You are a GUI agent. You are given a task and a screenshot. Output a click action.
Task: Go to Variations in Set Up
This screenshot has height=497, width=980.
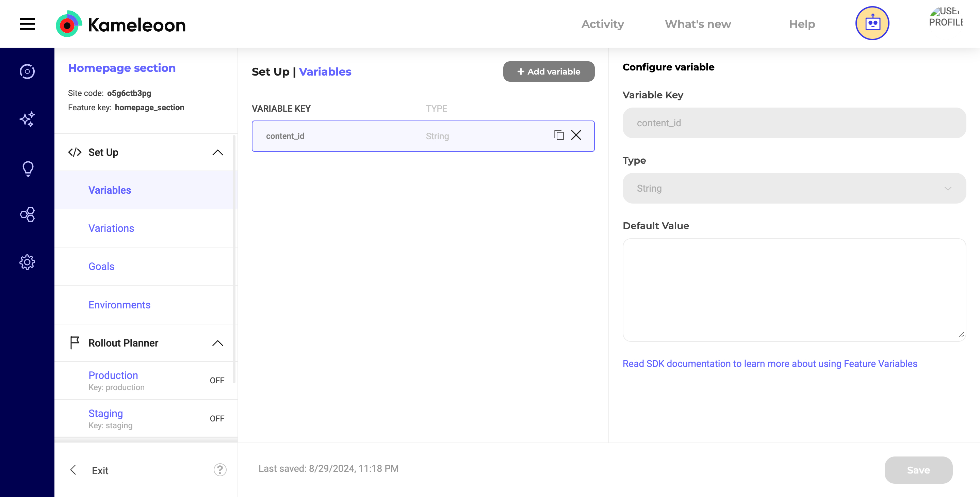click(x=111, y=228)
